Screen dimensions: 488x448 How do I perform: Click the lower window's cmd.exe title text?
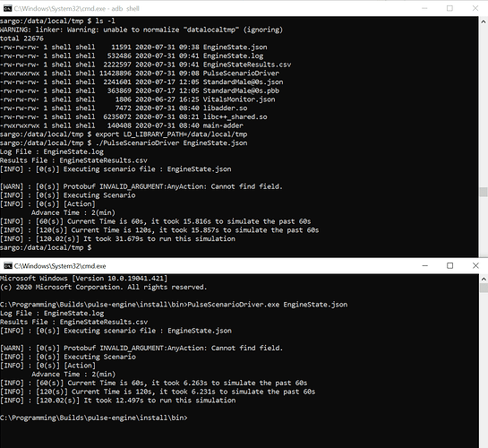pyautogui.click(x=60, y=266)
